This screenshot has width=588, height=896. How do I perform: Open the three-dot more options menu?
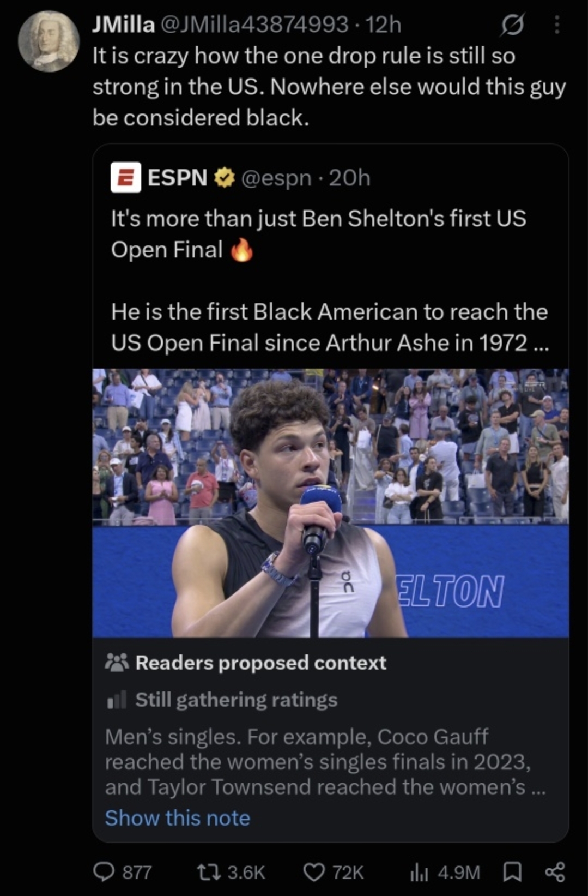(556, 25)
